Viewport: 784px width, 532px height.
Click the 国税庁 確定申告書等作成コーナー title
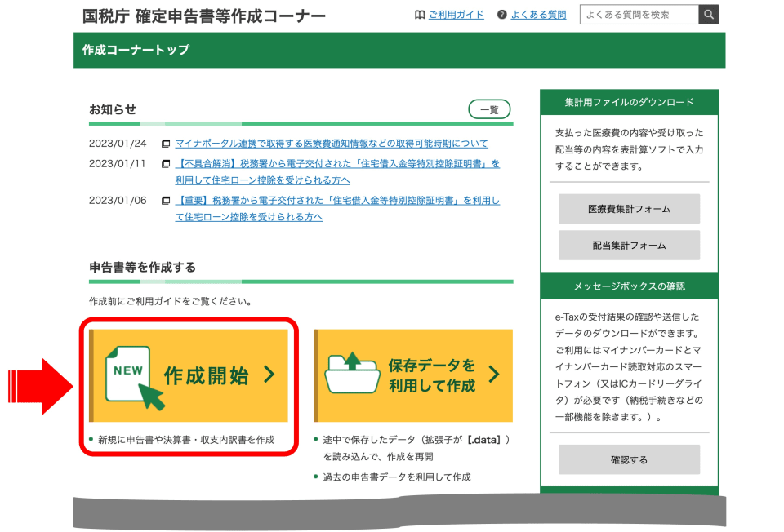tap(204, 16)
